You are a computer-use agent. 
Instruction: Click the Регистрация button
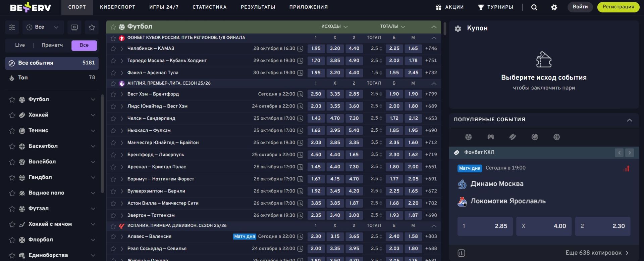point(618,7)
